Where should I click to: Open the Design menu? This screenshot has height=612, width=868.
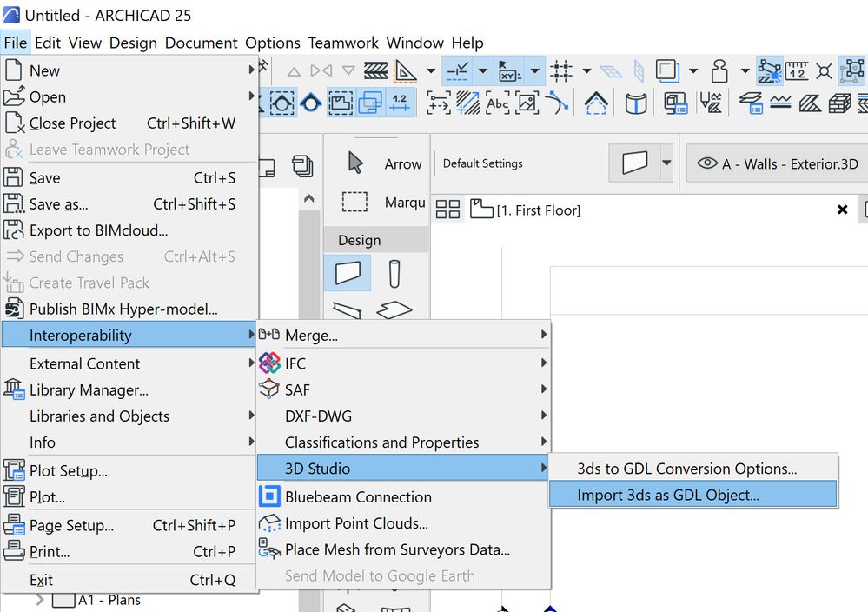pos(133,43)
